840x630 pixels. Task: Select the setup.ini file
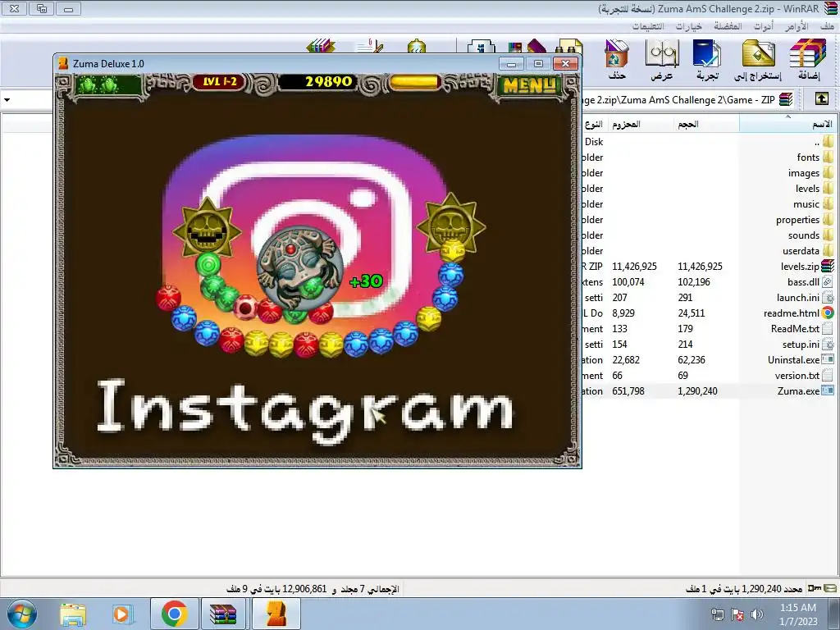(x=708, y=344)
